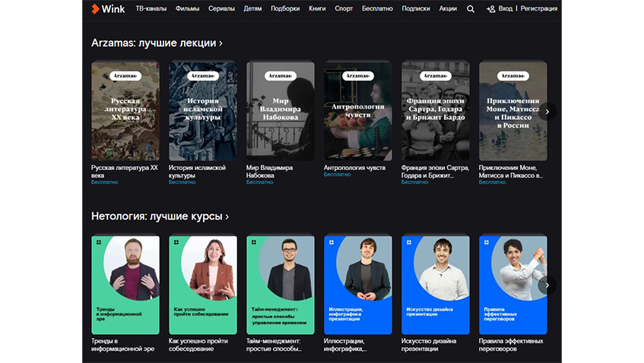Advance Arzamas carousel with right arrow
This screenshot has height=363, width=644.
point(547,112)
